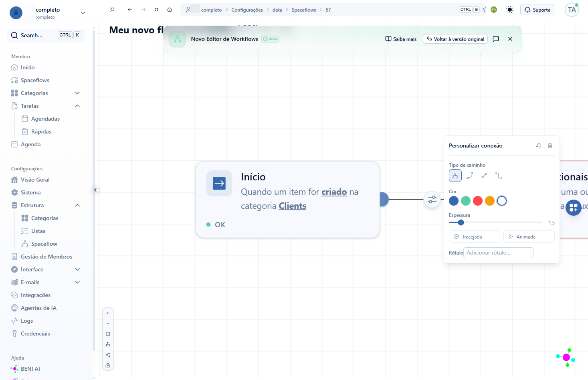Viewport: 588px width, 380px height.
Task: Select the straight line path type
Action: 484,176
